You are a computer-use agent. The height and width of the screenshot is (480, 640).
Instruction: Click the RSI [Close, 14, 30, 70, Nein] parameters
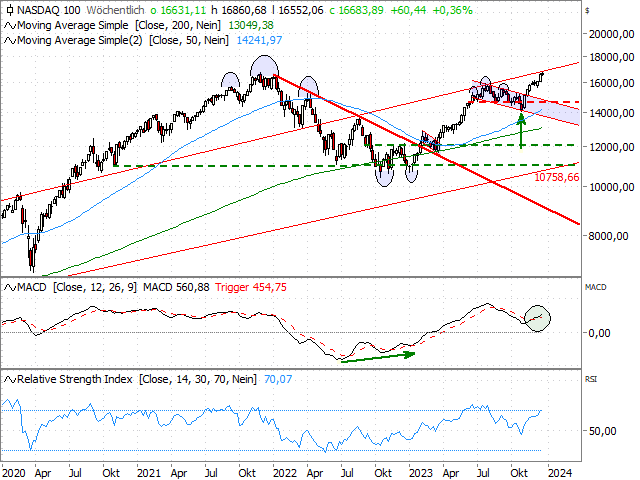click(198, 379)
